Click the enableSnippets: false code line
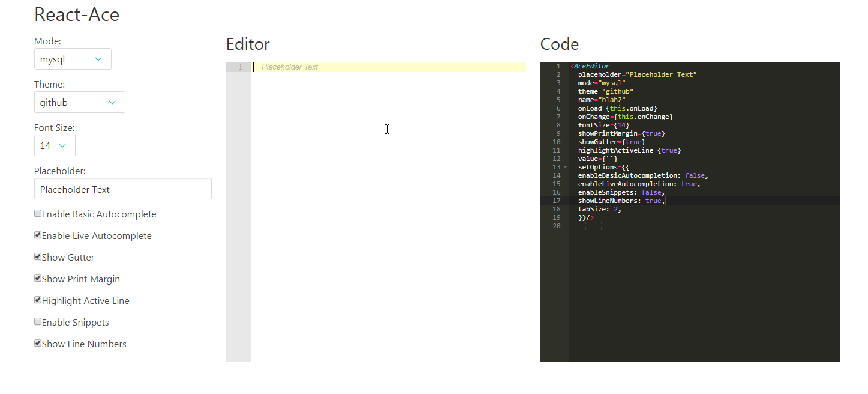 621,192
